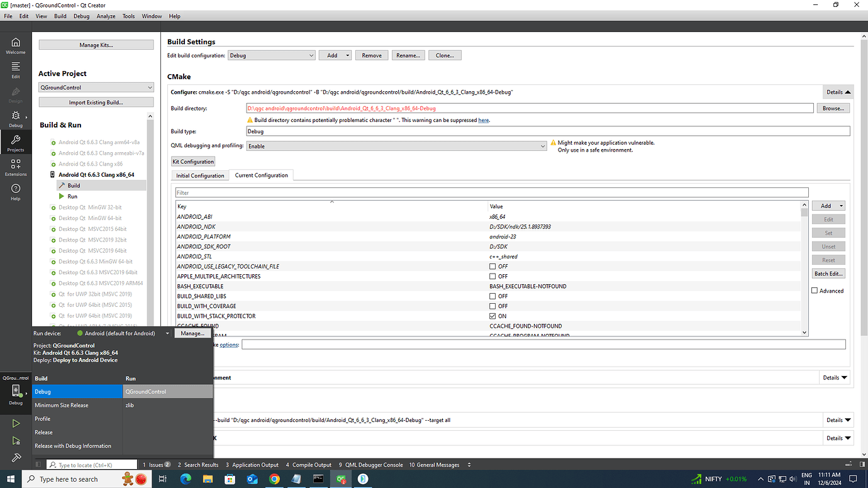Open the Extensions mode

click(x=14, y=166)
